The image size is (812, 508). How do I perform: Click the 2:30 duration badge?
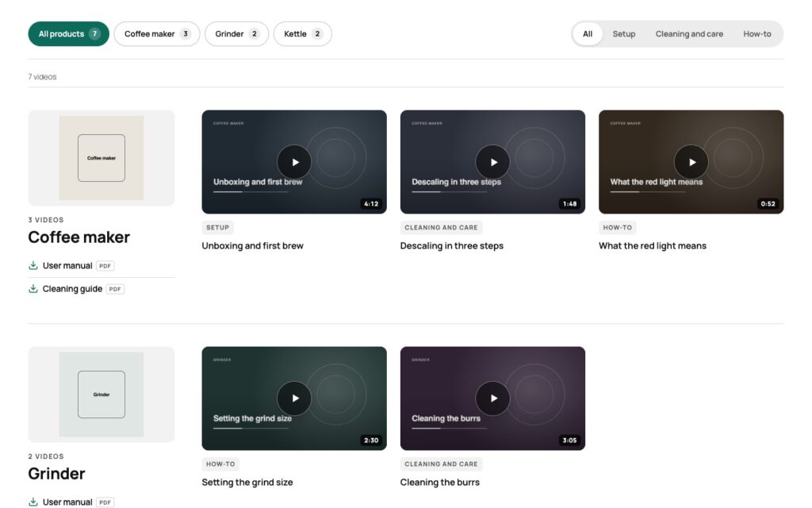click(x=371, y=440)
